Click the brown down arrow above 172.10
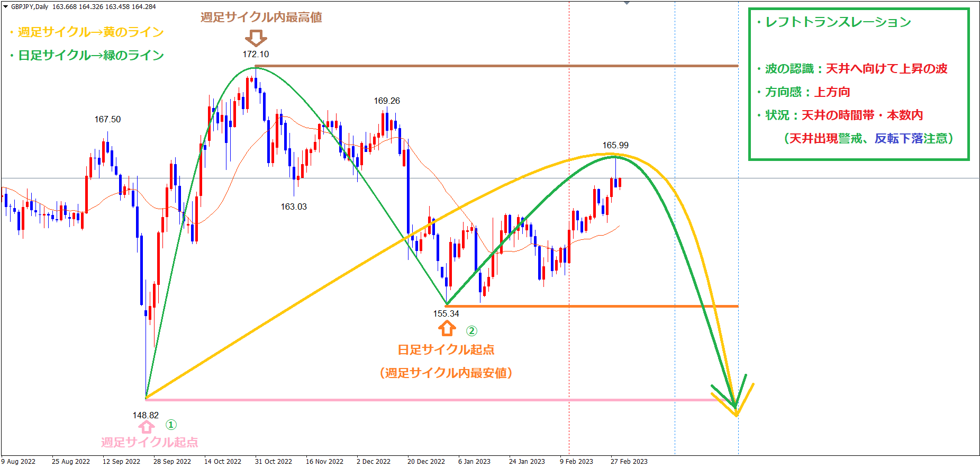 (256, 38)
